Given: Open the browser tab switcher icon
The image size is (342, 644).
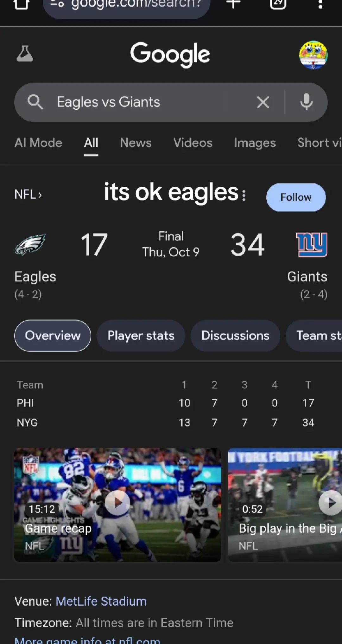Looking at the screenshot, I should (278, 4).
